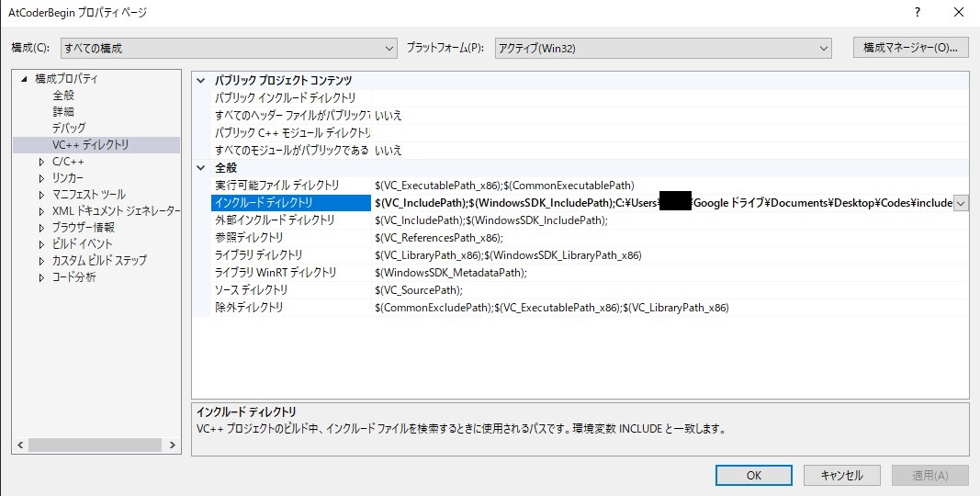The image size is (980, 496).
Task: Close the AtCoderBegin property pages dialog
Action: click(x=958, y=12)
